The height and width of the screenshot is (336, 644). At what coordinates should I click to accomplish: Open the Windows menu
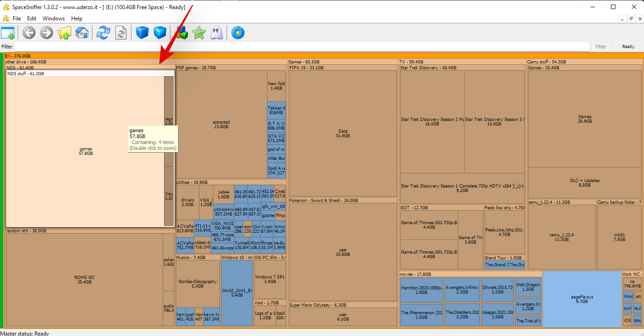click(x=53, y=19)
